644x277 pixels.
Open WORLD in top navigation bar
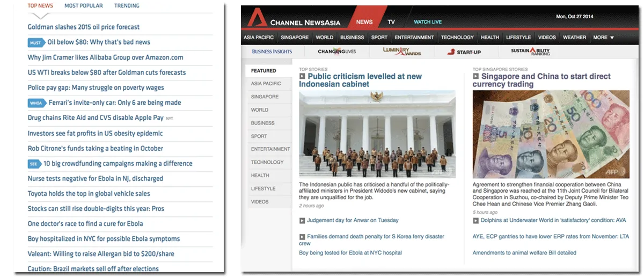pyautogui.click(x=325, y=38)
